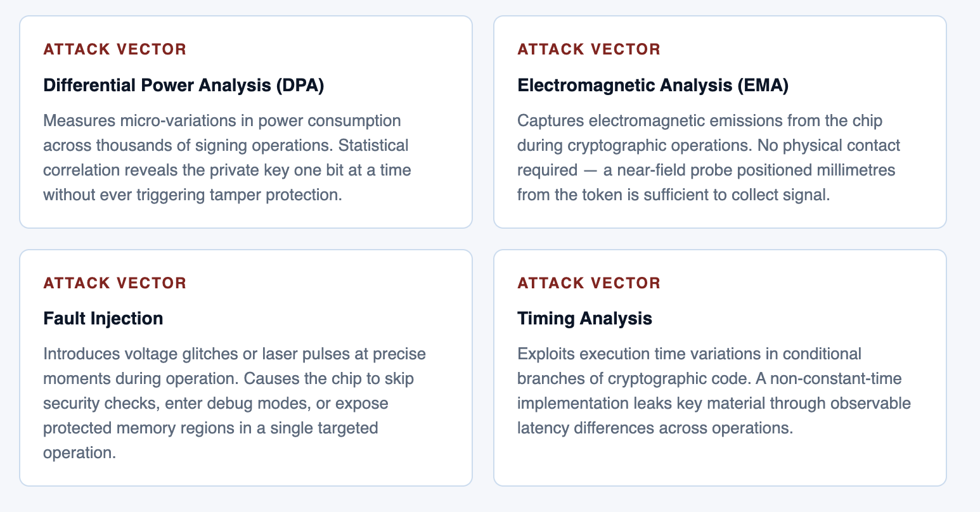Click the text 'without ever triggering tamper protection'
The height and width of the screenshot is (512, 980).
(x=191, y=195)
